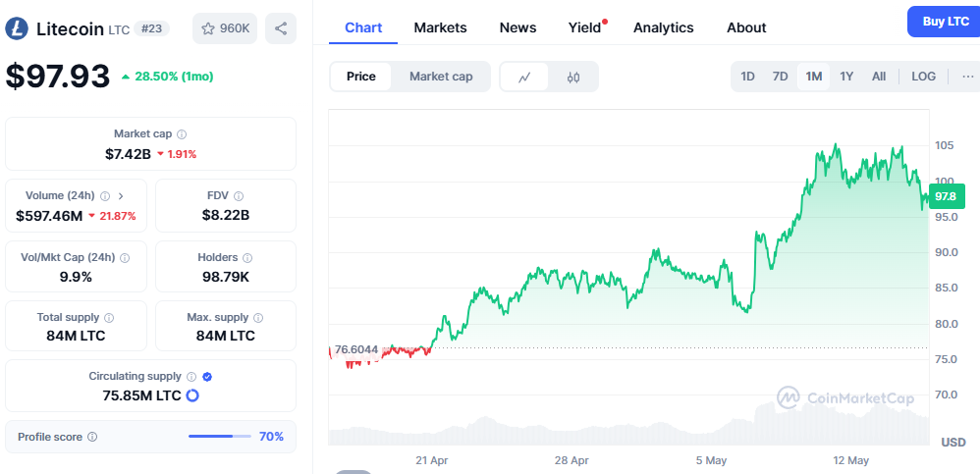Image resolution: width=980 pixels, height=474 pixels.
Task: Click the share icon button
Action: (281, 28)
